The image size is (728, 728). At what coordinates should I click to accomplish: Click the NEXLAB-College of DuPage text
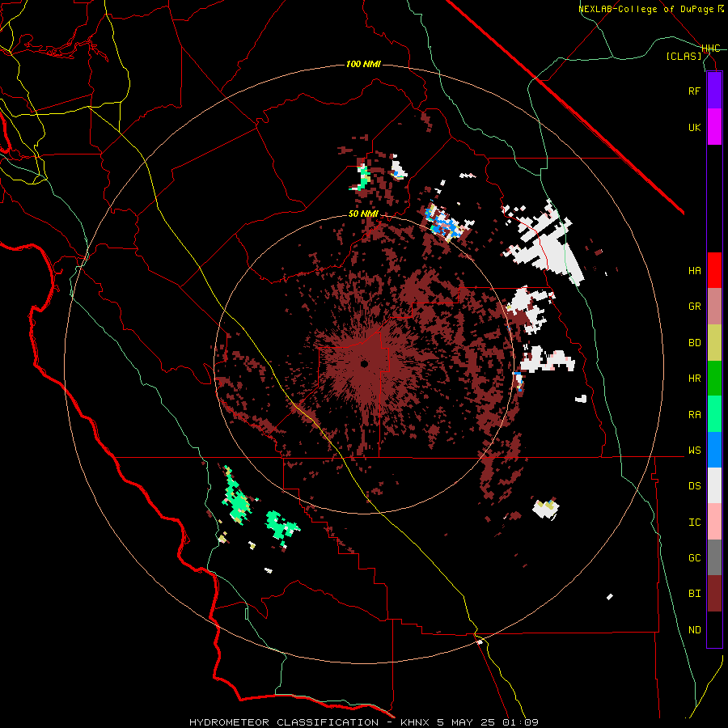[x=645, y=9]
